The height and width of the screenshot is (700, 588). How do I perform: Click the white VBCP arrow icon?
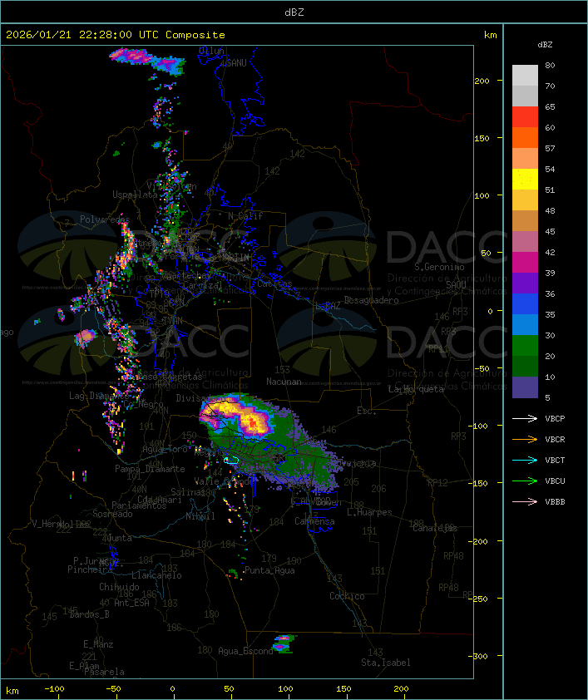pyautogui.click(x=525, y=418)
